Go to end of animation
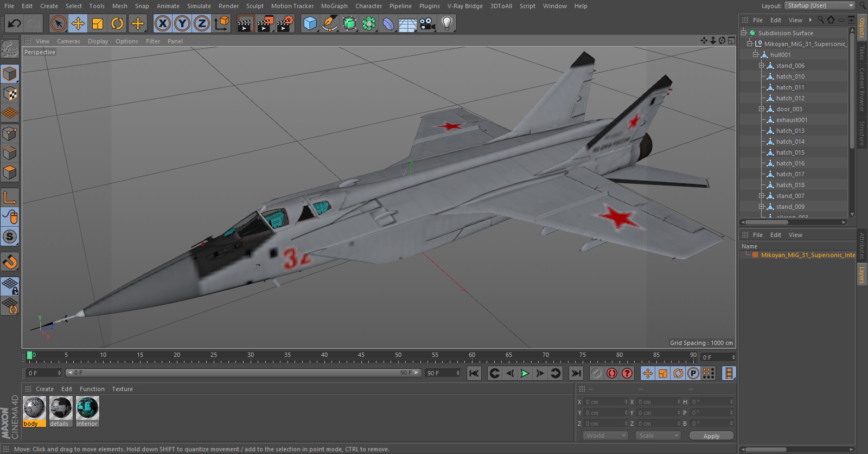868x454 pixels. pyautogui.click(x=576, y=373)
